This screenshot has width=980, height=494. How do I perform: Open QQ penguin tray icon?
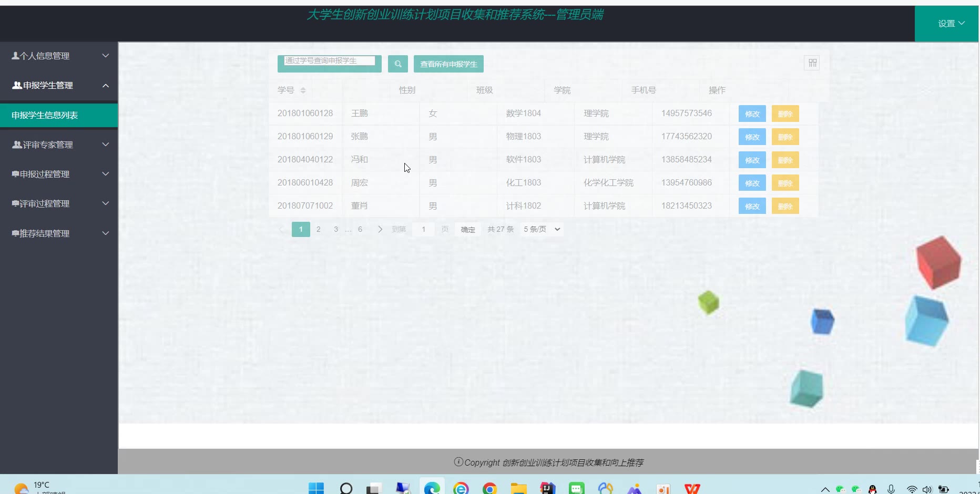pyautogui.click(x=873, y=489)
